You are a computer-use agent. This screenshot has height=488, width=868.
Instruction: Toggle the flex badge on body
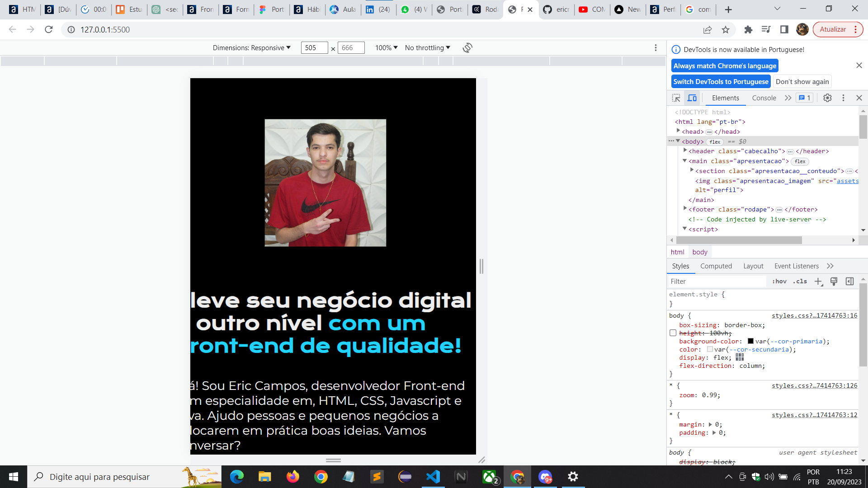(x=715, y=141)
